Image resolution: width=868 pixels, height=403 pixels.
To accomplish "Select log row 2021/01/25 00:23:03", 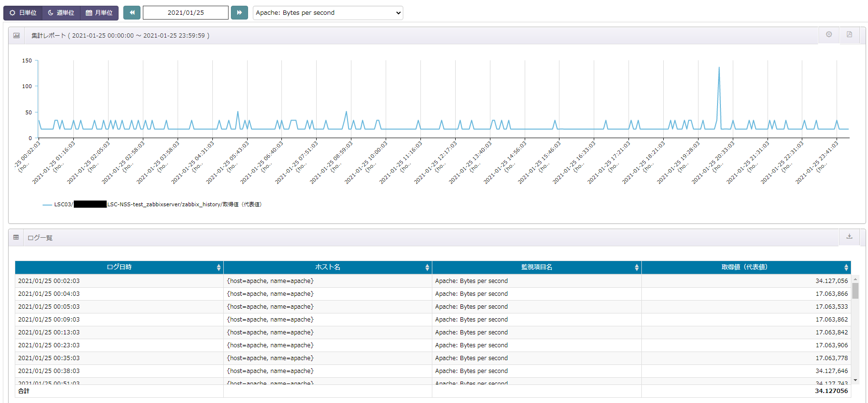I will (x=433, y=345).
